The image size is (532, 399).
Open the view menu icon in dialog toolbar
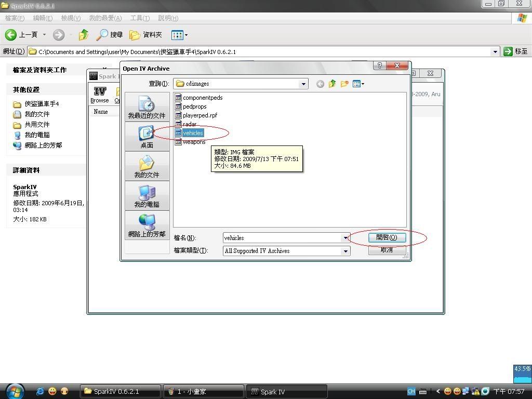coord(358,84)
